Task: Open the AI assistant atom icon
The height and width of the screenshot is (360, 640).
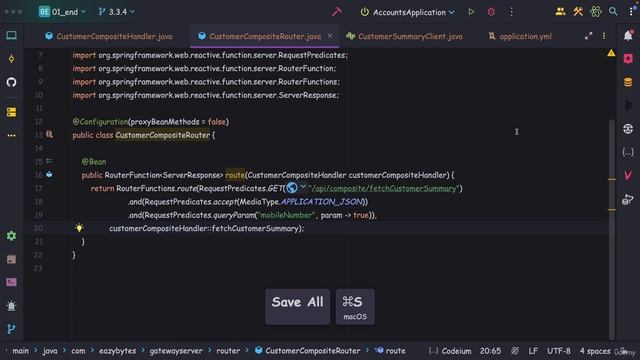Action: [596, 12]
